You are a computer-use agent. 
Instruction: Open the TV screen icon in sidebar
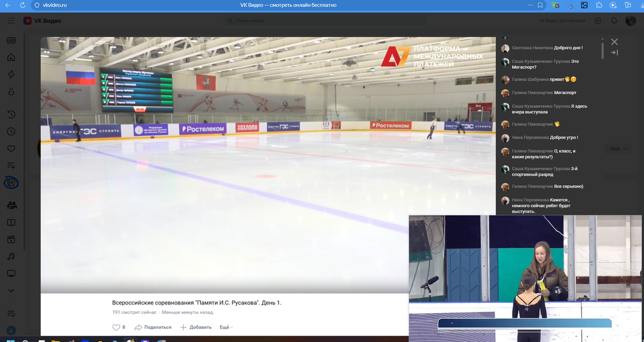tap(11, 274)
